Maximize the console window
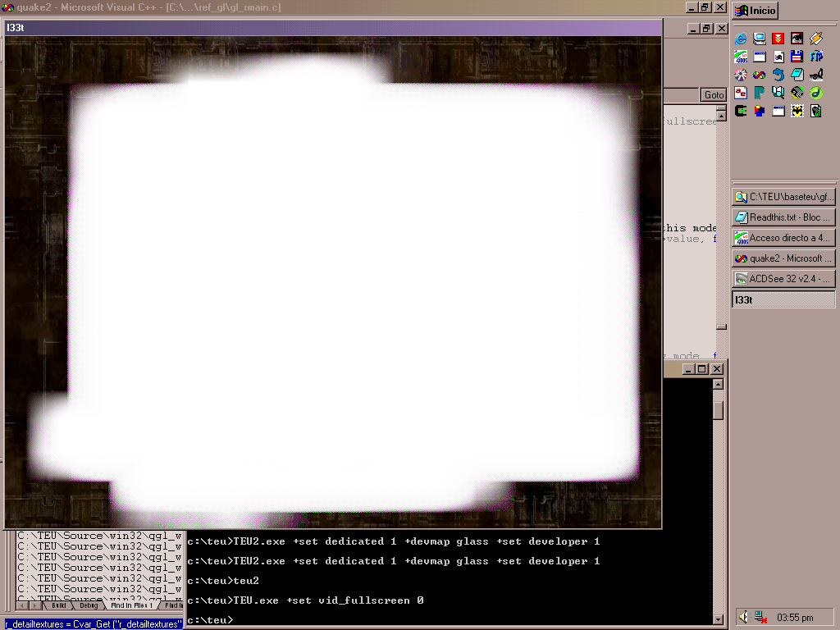The image size is (840, 630). pyautogui.click(x=702, y=368)
